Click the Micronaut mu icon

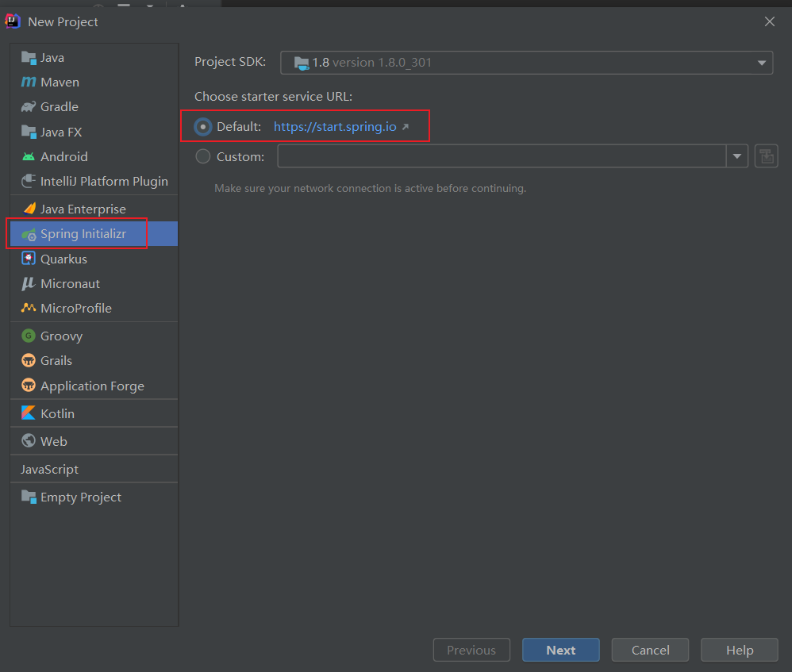[29, 284]
